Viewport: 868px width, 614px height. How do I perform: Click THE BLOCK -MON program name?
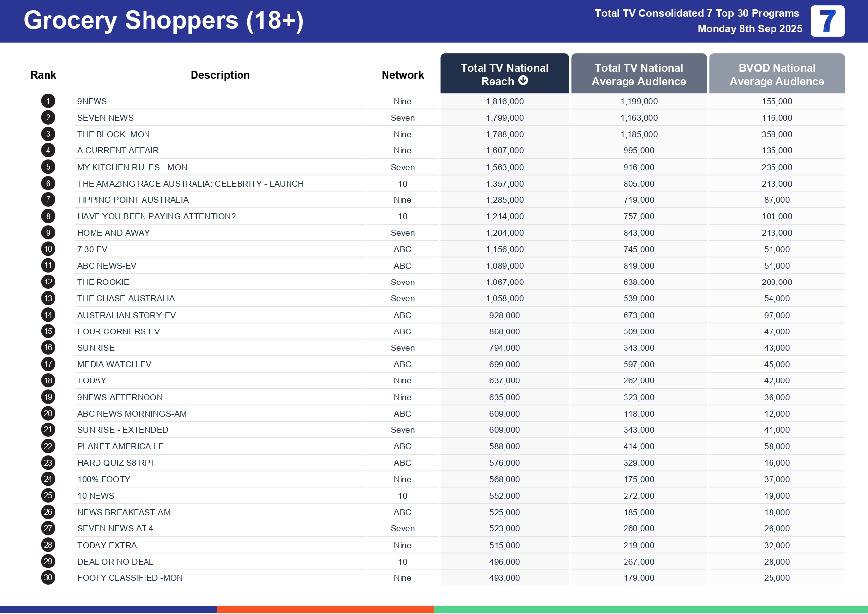(x=113, y=134)
